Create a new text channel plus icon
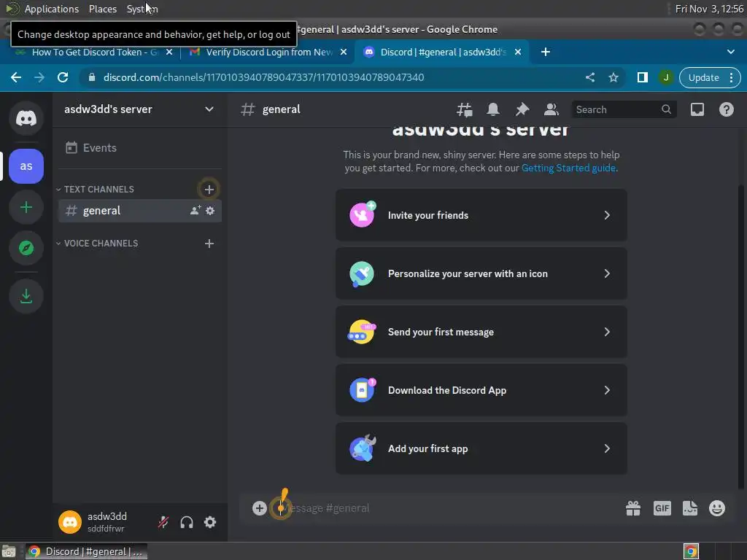 [209, 190]
